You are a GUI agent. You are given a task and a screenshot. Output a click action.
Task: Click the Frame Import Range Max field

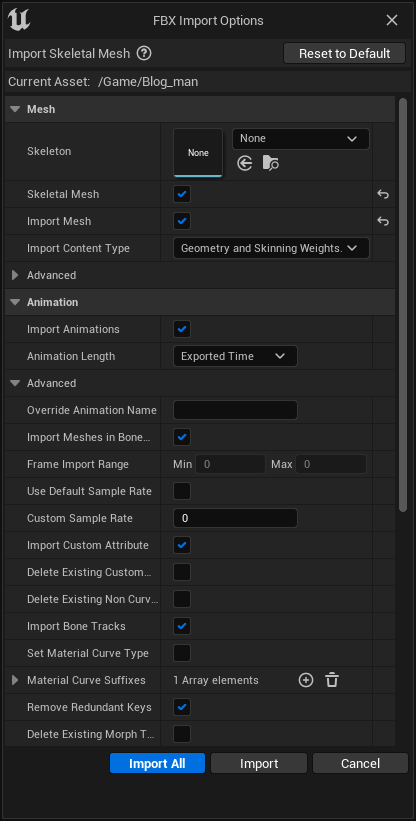[x=331, y=464]
